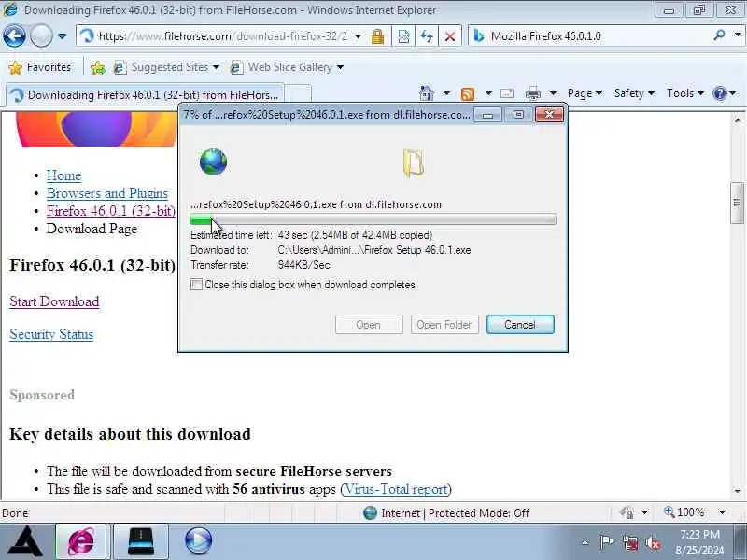This screenshot has height=560, width=747.
Task: Click the Help question mark icon
Action: (719, 93)
